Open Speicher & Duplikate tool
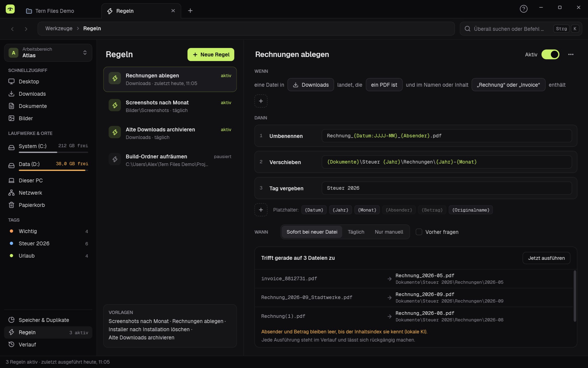This screenshot has height=368, width=588. (48, 320)
